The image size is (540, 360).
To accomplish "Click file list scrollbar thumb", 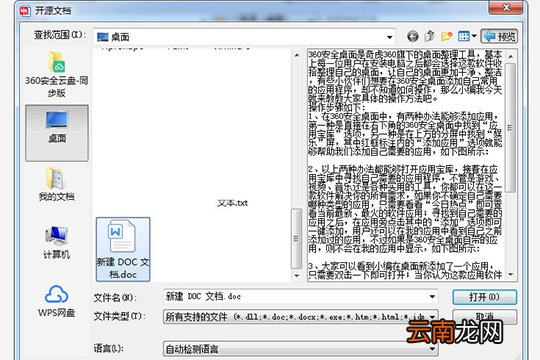I will 296,239.
